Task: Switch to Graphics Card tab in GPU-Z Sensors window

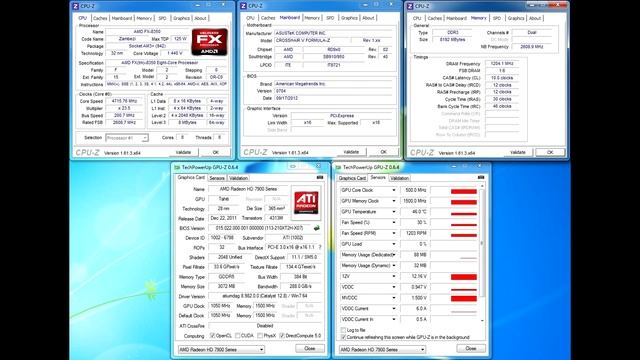Action: (352, 178)
